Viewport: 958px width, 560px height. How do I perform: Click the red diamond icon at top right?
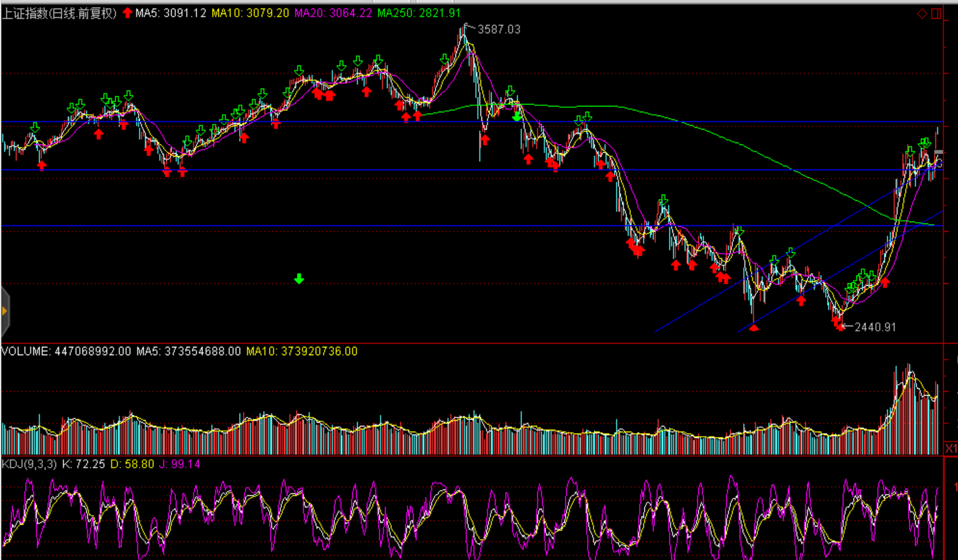coord(922,13)
